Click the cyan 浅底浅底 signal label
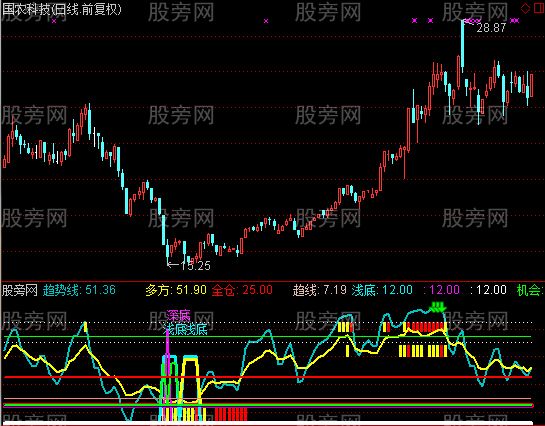This screenshot has height=426, width=545. (186, 329)
